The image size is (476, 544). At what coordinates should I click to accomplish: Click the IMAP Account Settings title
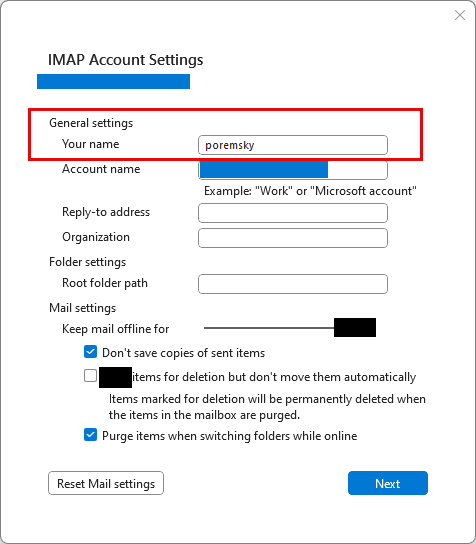(x=126, y=60)
